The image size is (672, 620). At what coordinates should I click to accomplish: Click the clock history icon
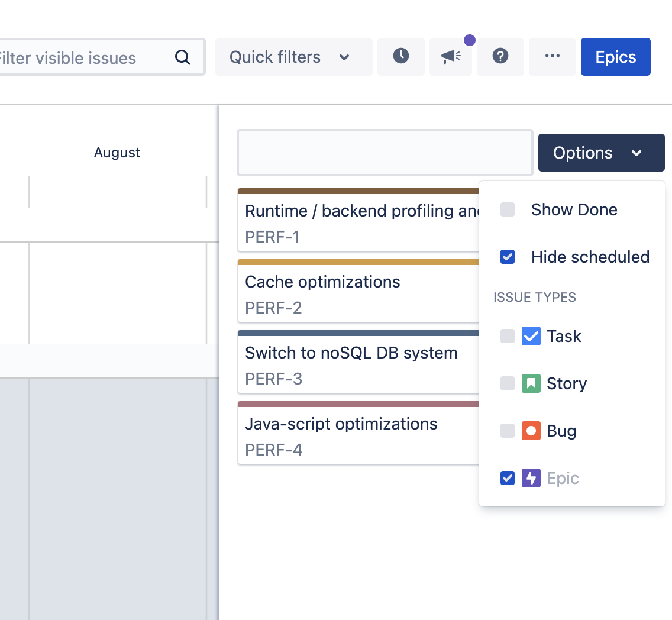[x=401, y=57]
